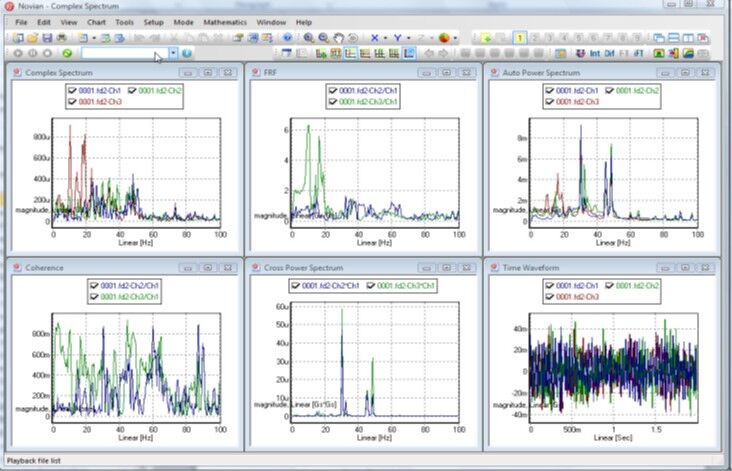Click the Dif (differentiate) toolbar icon
Screen dimensions: 732x471
[x=609, y=53]
